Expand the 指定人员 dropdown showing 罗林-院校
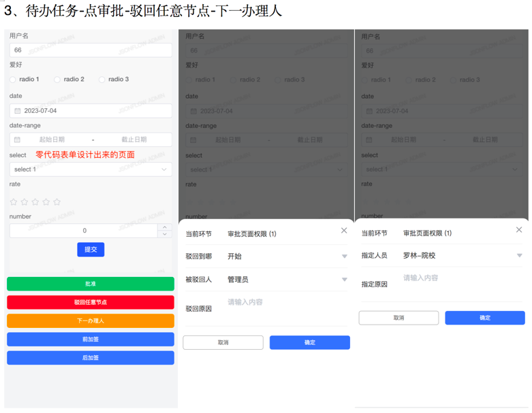The width and height of the screenshot is (532, 413). tap(519, 256)
